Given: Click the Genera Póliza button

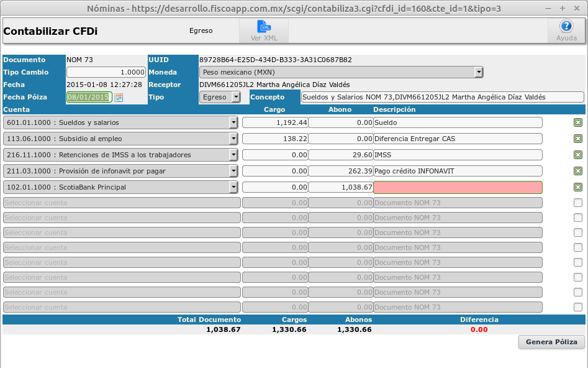Looking at the screenshot, I should (x=551, y=342).
